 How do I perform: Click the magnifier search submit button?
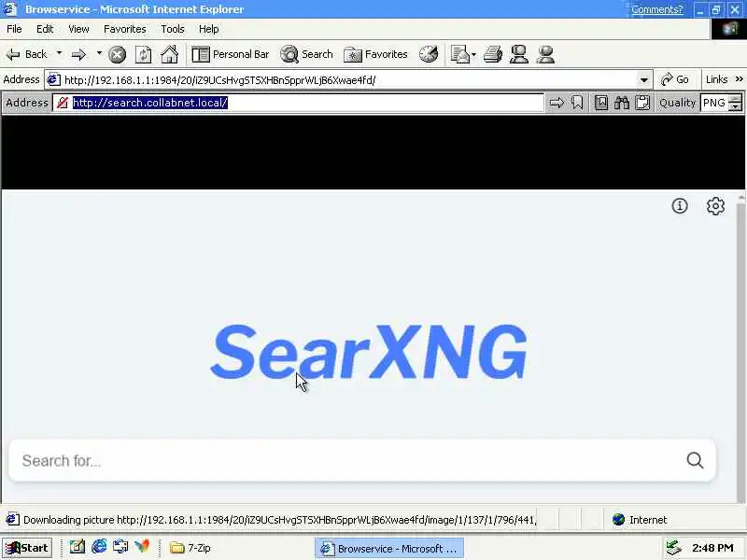pos(695,460)
